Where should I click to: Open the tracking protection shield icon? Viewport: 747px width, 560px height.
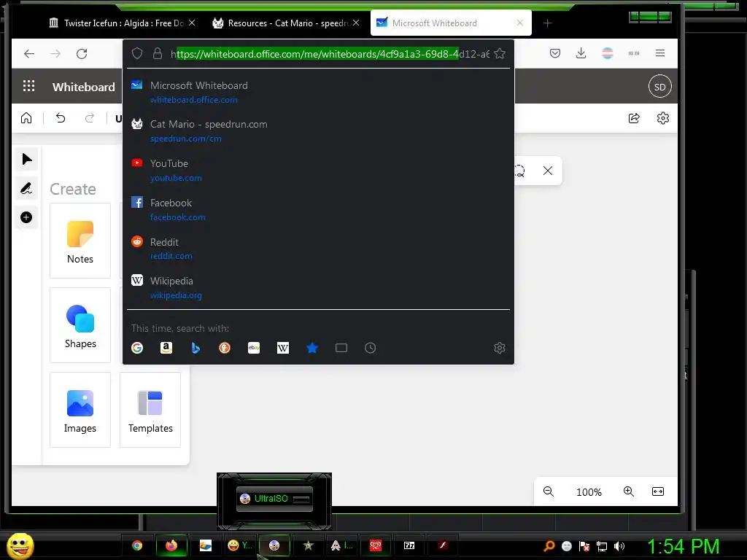(137, 53)
